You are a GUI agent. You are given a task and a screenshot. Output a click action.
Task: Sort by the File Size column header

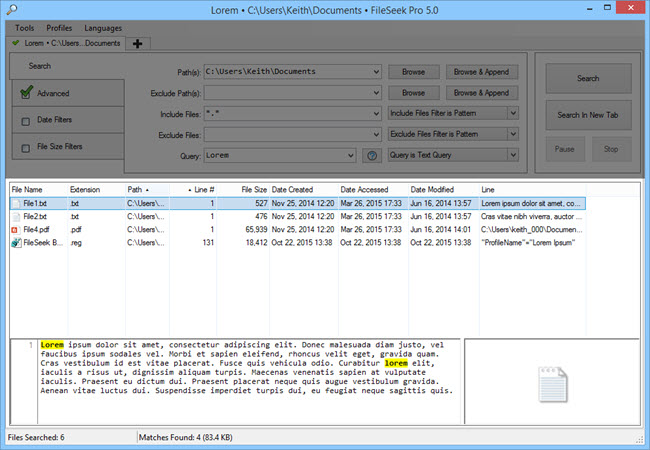click(x=243, y=190)
